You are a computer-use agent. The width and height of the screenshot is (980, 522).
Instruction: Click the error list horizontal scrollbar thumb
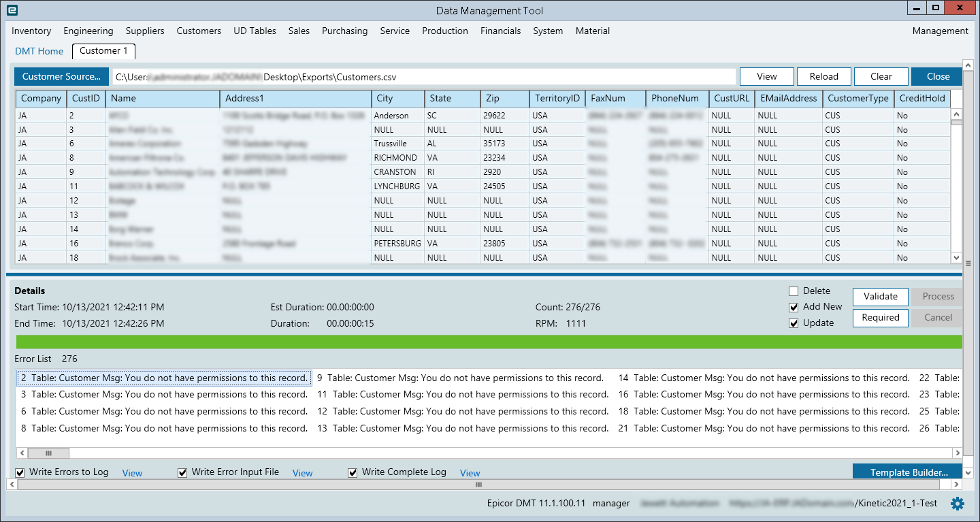[48, 453]
